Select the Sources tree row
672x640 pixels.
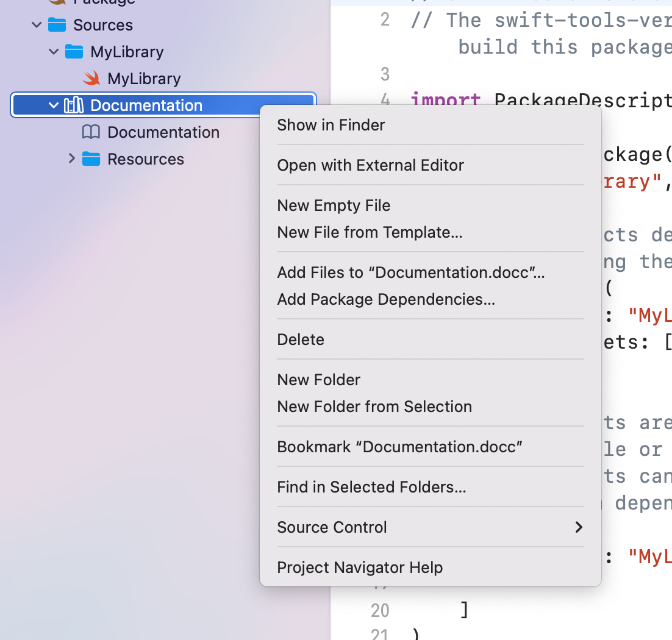point(163,25)
